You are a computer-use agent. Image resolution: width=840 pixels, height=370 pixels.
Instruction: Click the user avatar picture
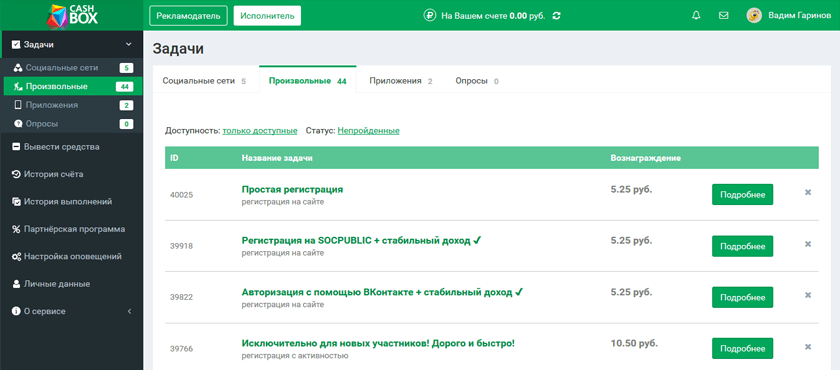[754, 16]
